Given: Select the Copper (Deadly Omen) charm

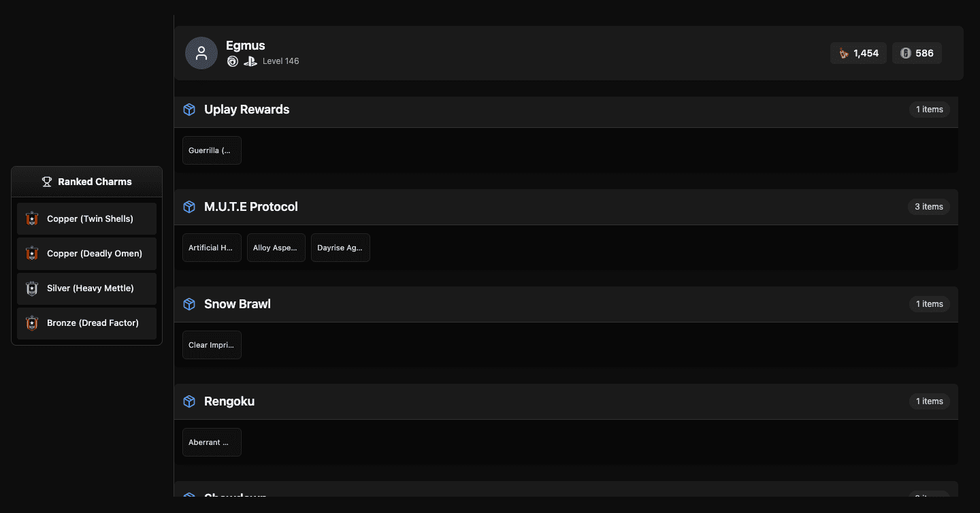Looking at the screenshot, I should coord(86,254).
